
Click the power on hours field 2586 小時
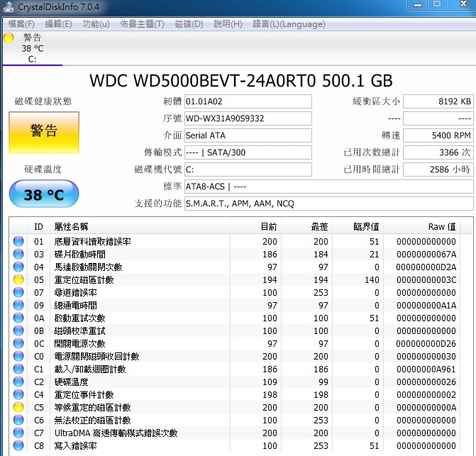coord(438,169)
